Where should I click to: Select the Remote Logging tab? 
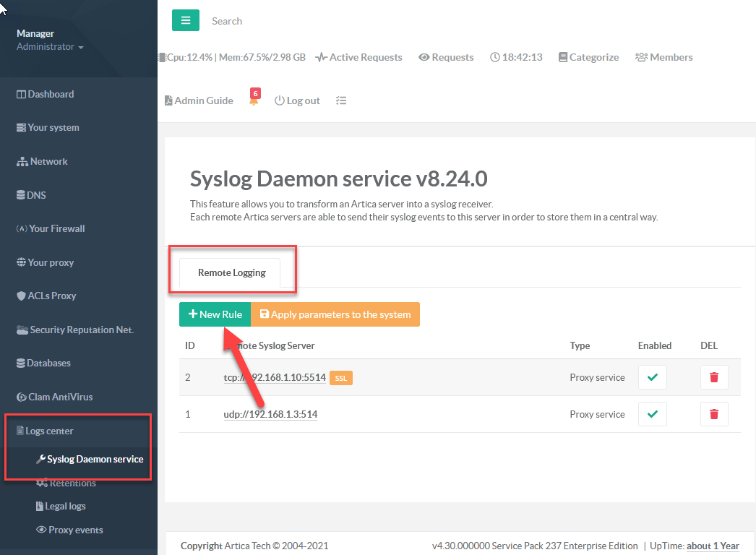tap(231, 272)
